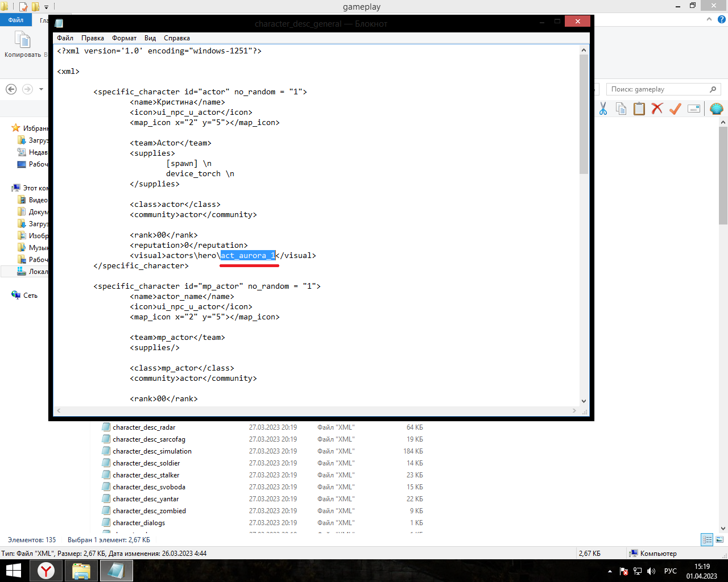Click quick access Properties icon in title bar

[23, 7]
